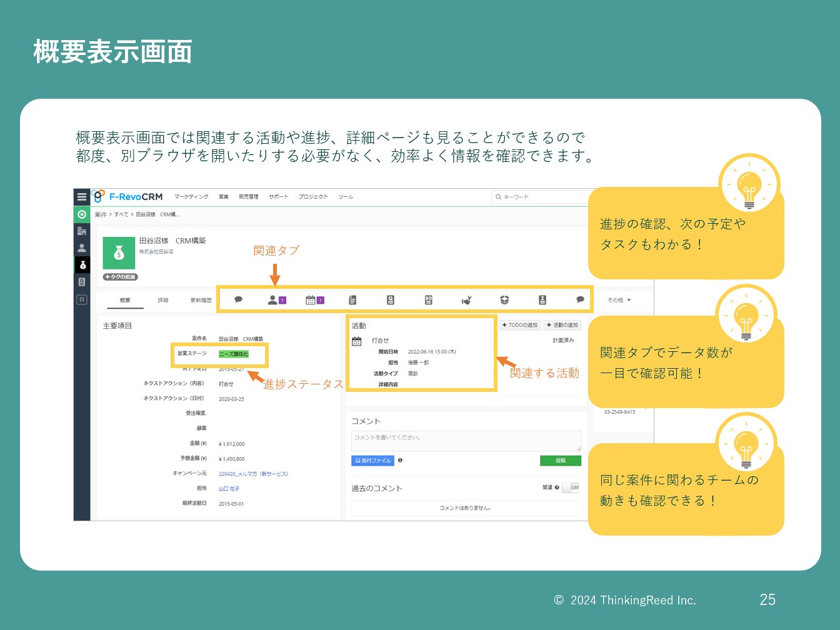
Task: Click the すべて breadcrumb link
Action: [121, 214]
